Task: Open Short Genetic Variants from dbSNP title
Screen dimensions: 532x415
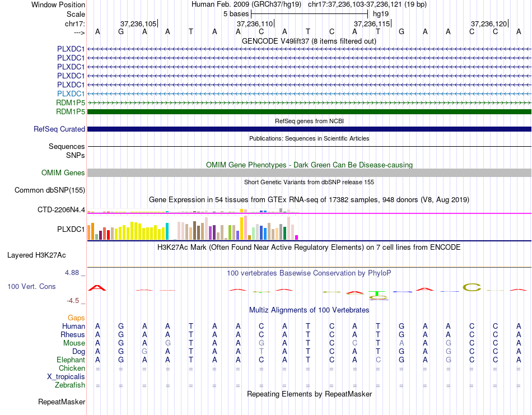Action: pos(309,182)
